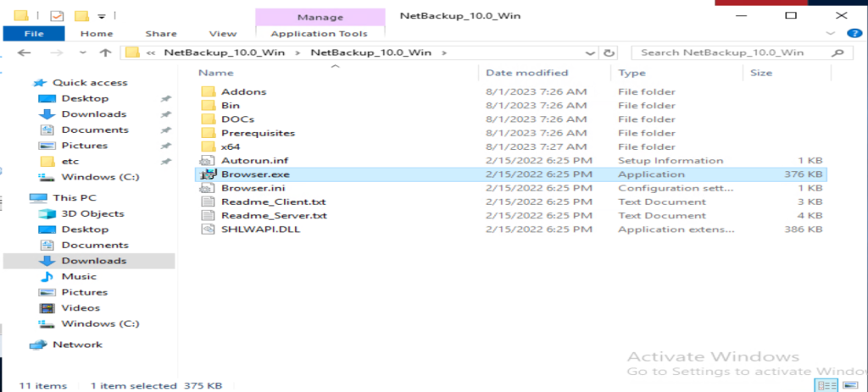Screen dimensions: 868x392
Task: Open the address bar history dropdown
Action: coord(591,53)
